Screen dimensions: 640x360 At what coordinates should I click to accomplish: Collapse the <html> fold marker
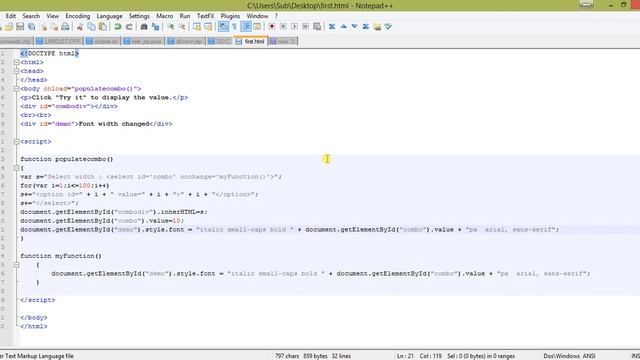(16, 62)
